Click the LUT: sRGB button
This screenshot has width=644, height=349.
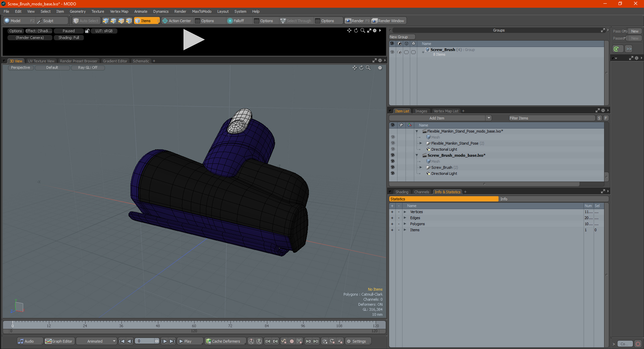click(104, 31)
